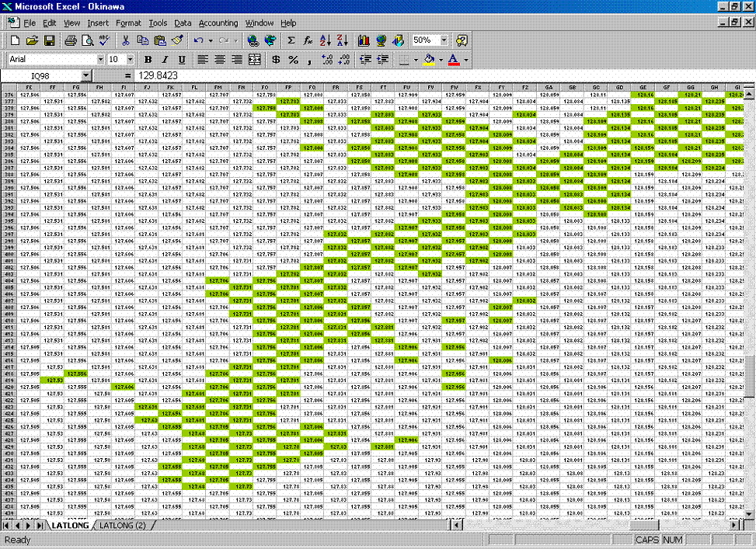Jump to the first sheet tab
The height and width of the screenshot is (549, 756).
pyautogui.click(x=6, y=526)
